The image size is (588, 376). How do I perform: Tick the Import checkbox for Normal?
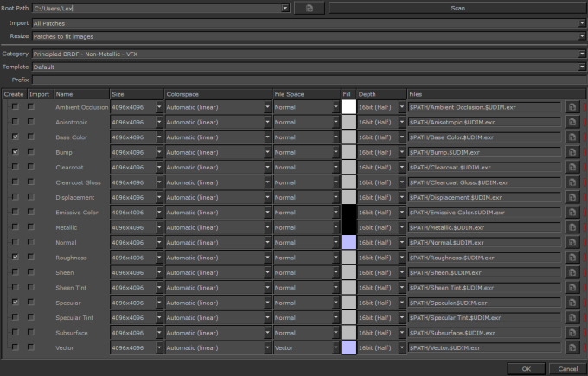pos(32,243)
